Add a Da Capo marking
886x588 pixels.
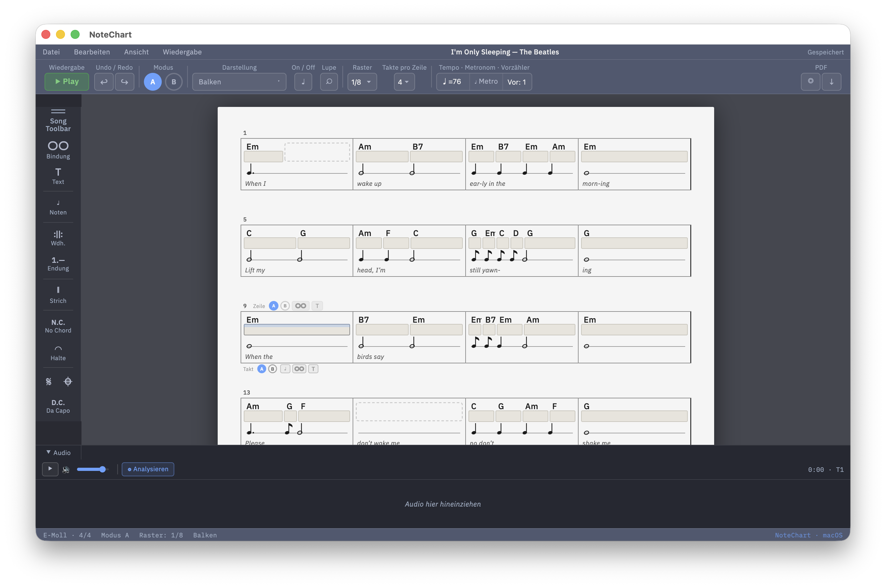click(x=58, y=406)
